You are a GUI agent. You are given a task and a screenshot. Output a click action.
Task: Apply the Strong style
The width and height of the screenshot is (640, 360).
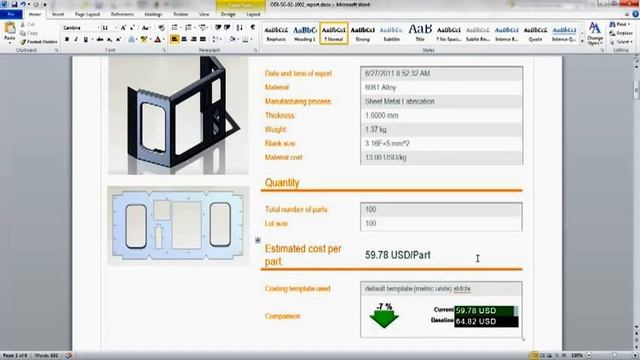362,33
